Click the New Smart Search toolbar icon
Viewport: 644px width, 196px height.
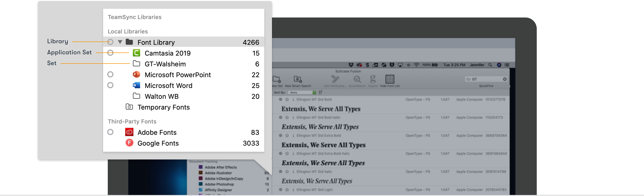(x=298, y=79)
